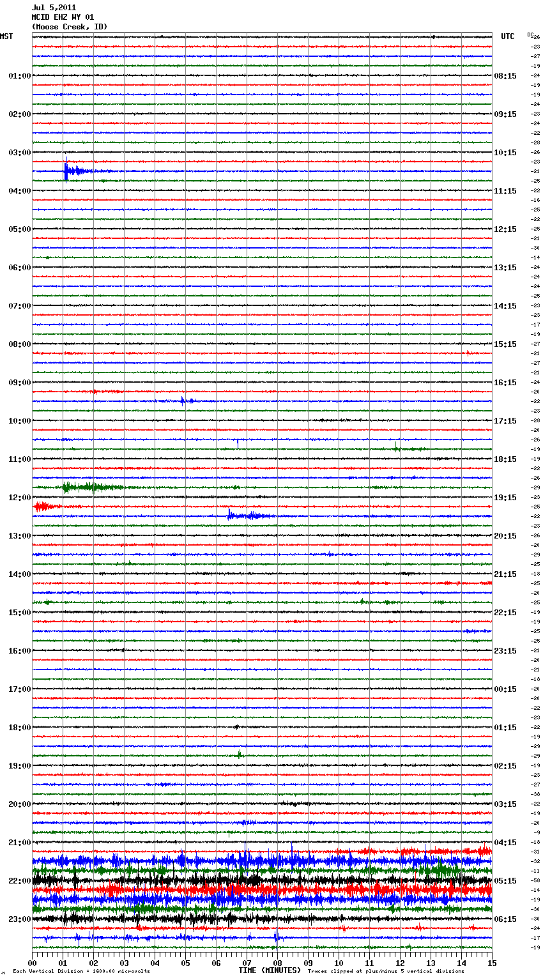
Task: Select the 13:00 MST time label
Action: 20,536
